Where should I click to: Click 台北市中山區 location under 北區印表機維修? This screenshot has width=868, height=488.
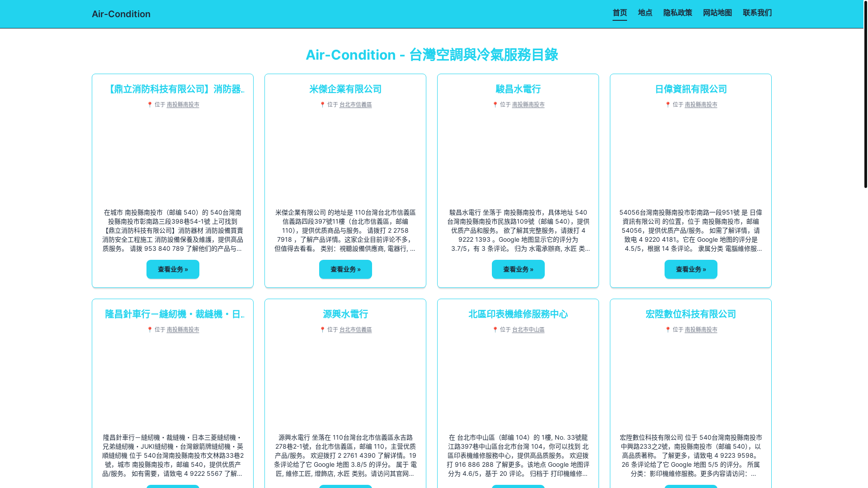pos(528,329)
